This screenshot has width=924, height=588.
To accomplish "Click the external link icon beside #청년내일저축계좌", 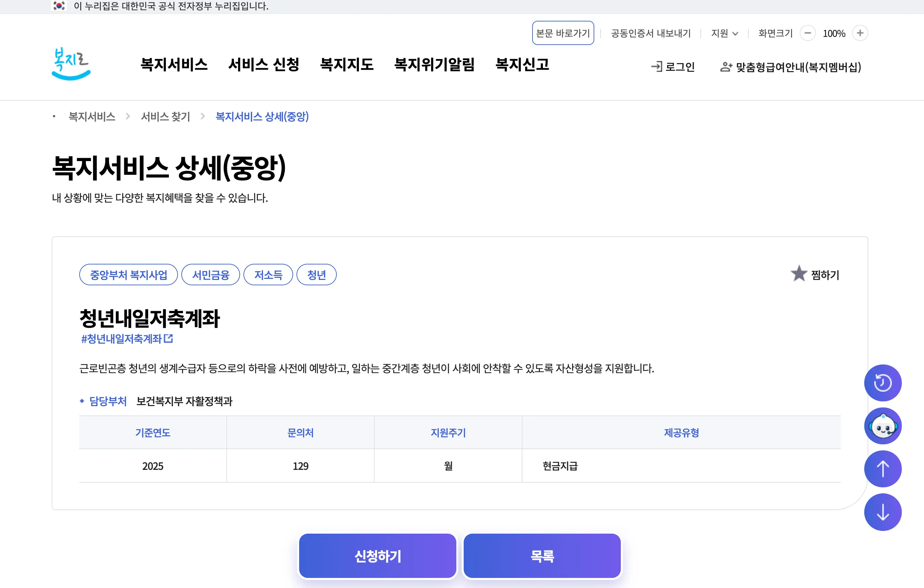I will point(169,338).
